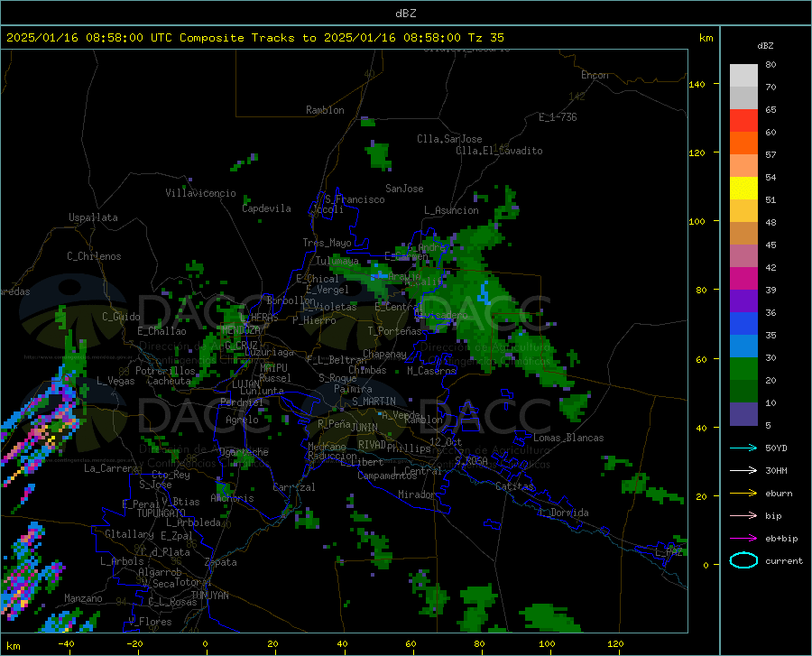The width and height of the screenshot is (812, 656).
Task: Click the Villavicencio location label
Action: click(200, 193)
